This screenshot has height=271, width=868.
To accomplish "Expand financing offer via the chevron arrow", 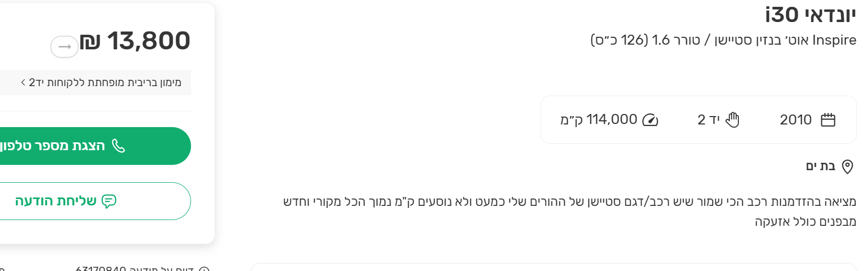I will pyautogui.click(x=23, y=82).
